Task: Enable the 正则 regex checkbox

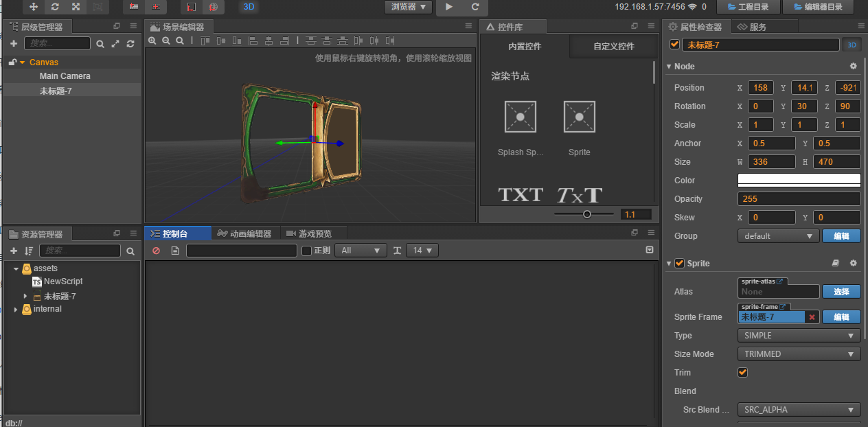Action: tap(307, 251)
